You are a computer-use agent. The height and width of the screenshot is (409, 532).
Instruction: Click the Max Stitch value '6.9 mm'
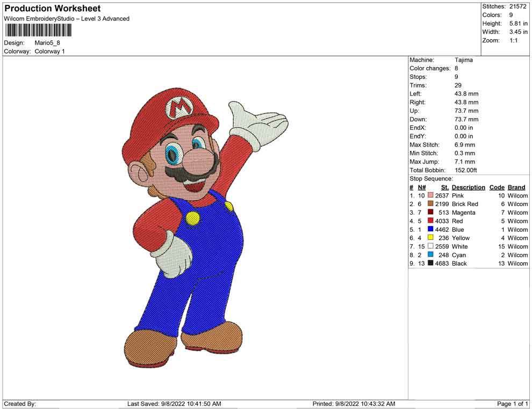(x=465, y=145)
